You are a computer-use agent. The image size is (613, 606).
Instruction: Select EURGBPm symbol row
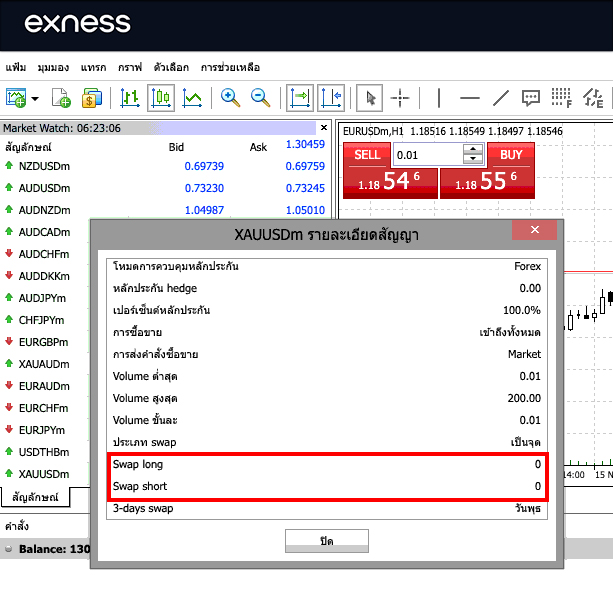[43, 342]
